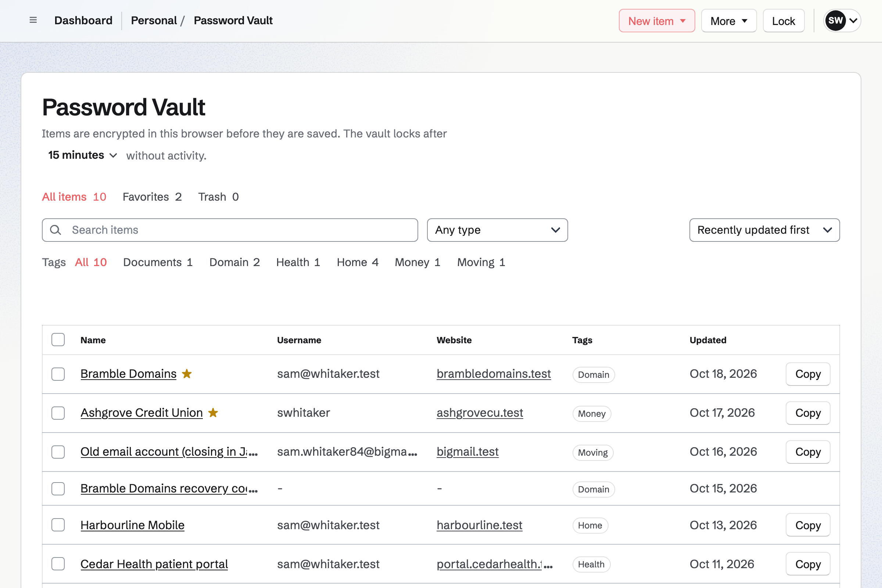882x588 pixels.
Task: Copy the Bramble Domains password
Action: 808,374
